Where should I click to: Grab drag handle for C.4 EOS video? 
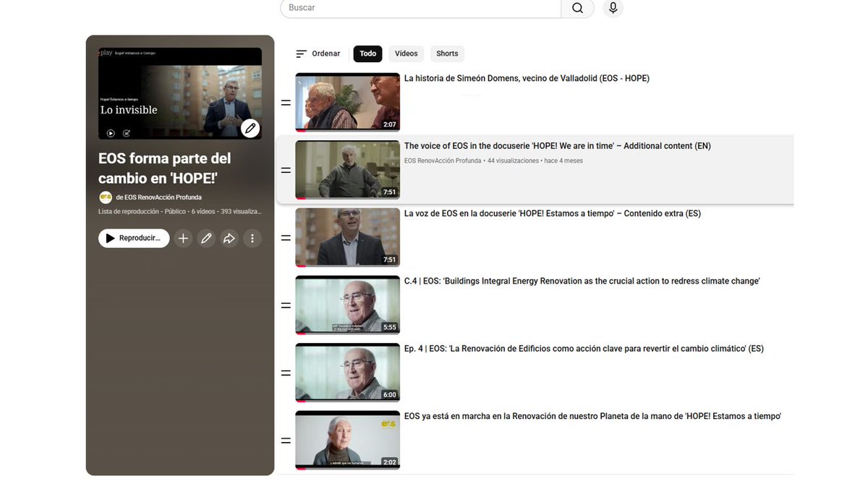click(x=286, y=305)
